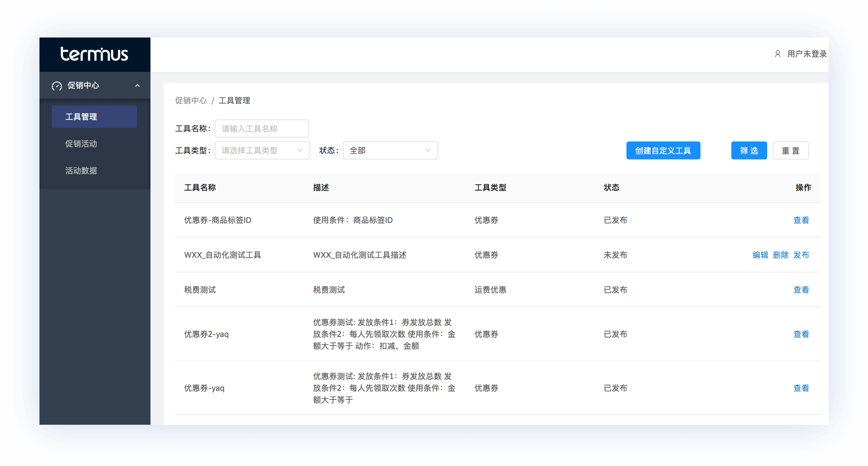Viewport: 868px width, 466px height.
Task: Click the 工具管理 breadcrumb text
Action: [234, 100]
